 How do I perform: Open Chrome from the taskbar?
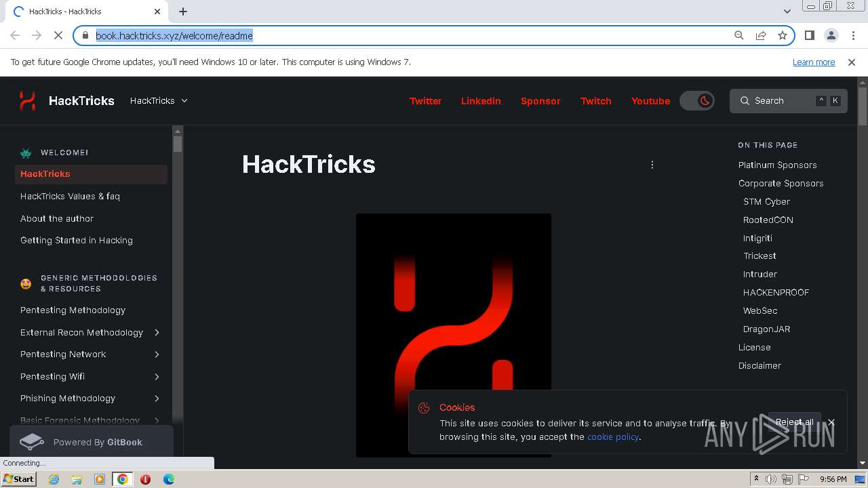tap(123, 479)
